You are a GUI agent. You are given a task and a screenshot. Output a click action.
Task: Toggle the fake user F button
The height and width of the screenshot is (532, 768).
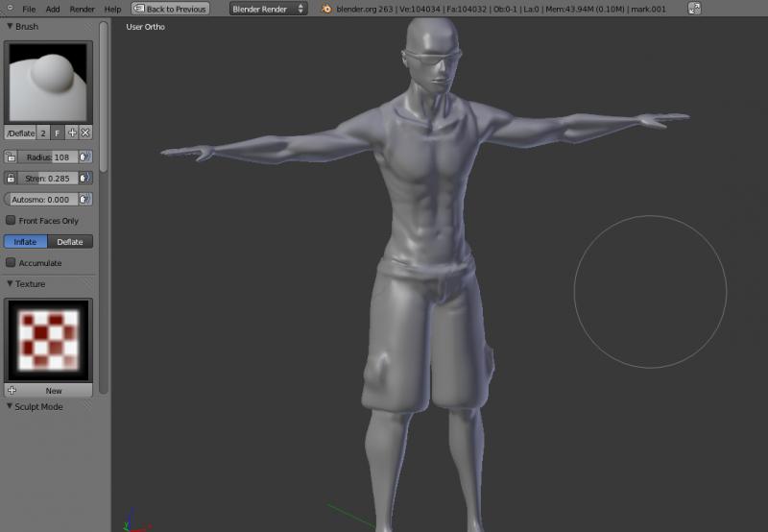[57, 133]
